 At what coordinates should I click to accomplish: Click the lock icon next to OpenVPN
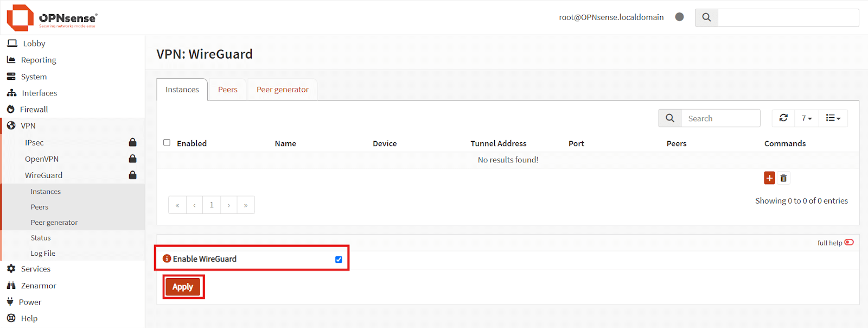[x=132, y=159]
